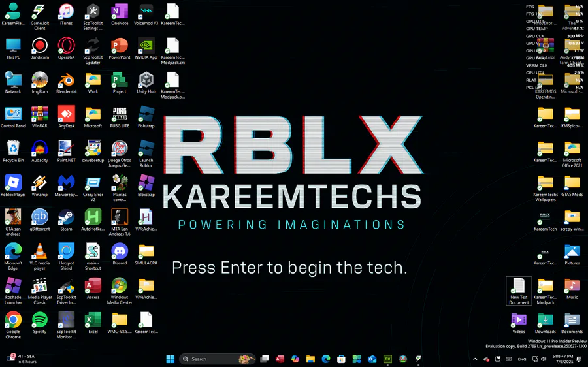Select MTA San Andreas 1.6 icon
The image size is (588, 367).
click(120, 223)
